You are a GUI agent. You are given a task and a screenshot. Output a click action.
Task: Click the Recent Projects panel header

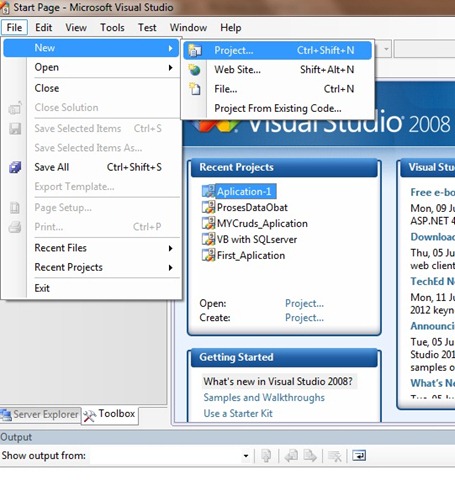(284, 167)
